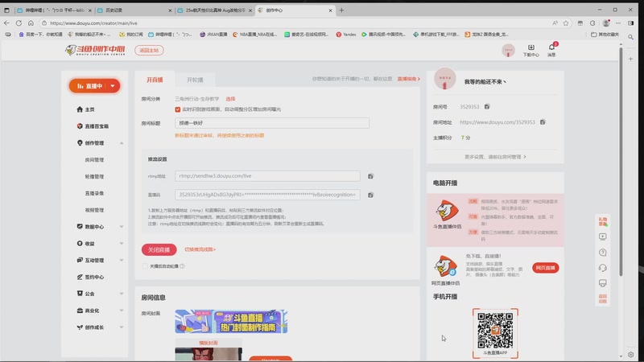Open 轮播管理 in the sidebar

(x=94, y=176)
